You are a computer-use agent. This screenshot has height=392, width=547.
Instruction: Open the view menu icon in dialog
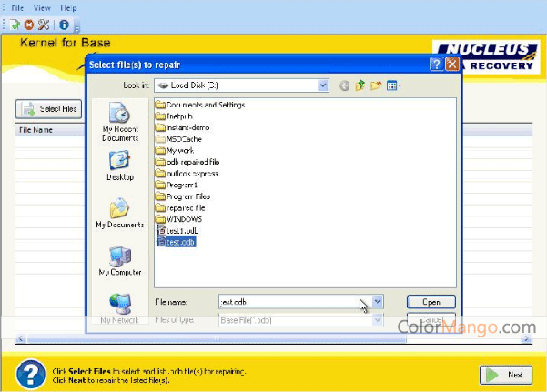pyautogui.click(x=393, y=85)
